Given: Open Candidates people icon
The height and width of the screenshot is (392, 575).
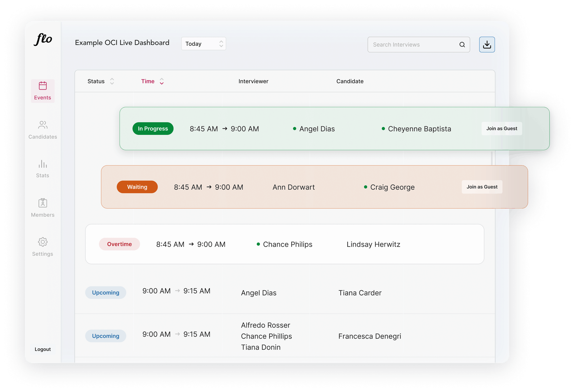Looking at the screenshot, I should click(x=42, y=125).
